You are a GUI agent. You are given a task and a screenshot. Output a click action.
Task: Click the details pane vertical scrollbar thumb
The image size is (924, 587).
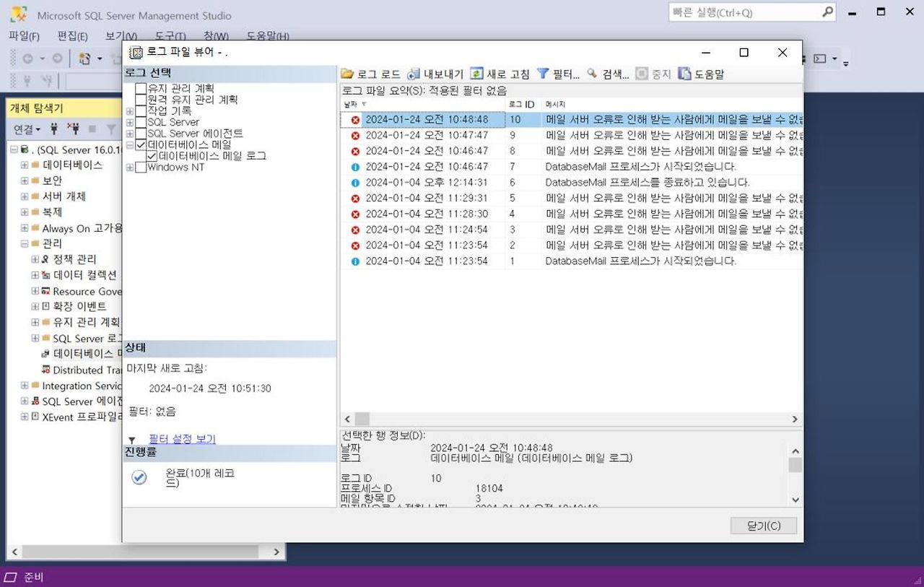[795, 465]
